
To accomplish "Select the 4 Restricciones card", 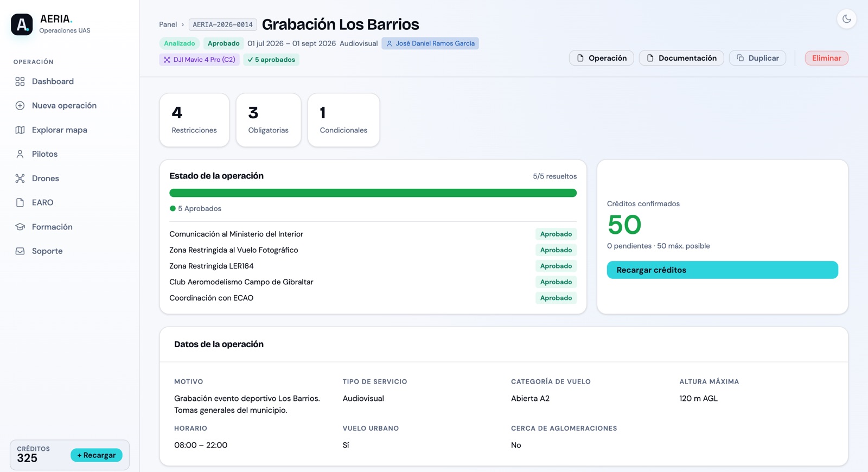I will [194, 120].
